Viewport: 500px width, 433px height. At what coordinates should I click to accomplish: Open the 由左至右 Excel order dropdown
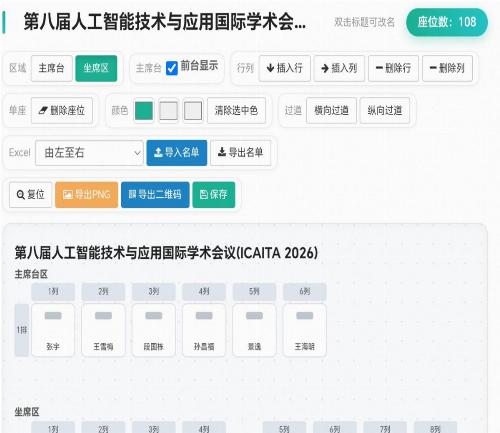[x=89, y=153]
